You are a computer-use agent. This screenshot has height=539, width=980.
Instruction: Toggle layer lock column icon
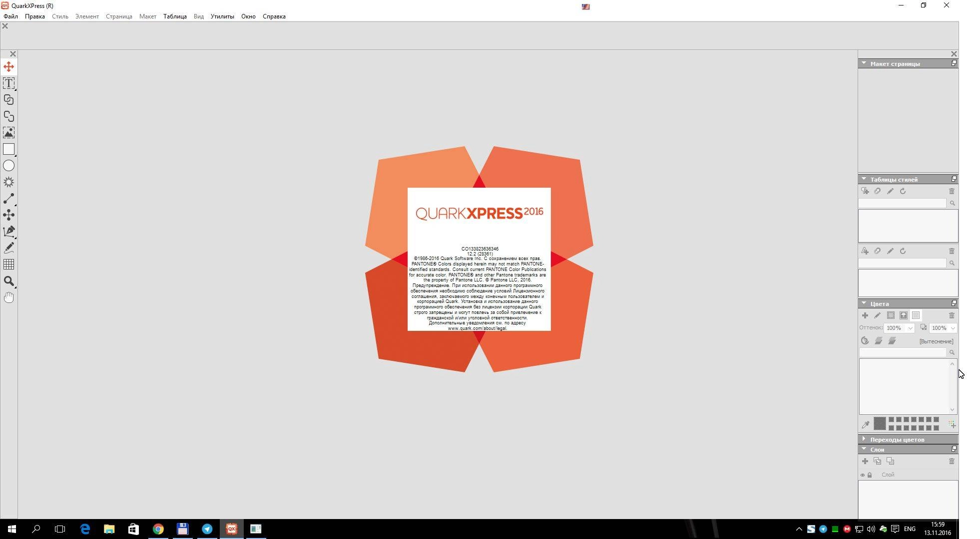[x=870, y=475]
